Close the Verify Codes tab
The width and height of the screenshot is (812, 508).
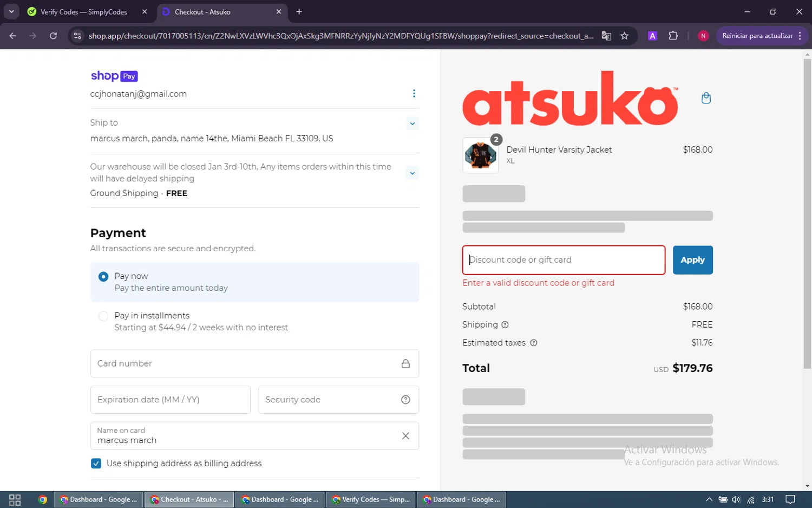[145, 12]
